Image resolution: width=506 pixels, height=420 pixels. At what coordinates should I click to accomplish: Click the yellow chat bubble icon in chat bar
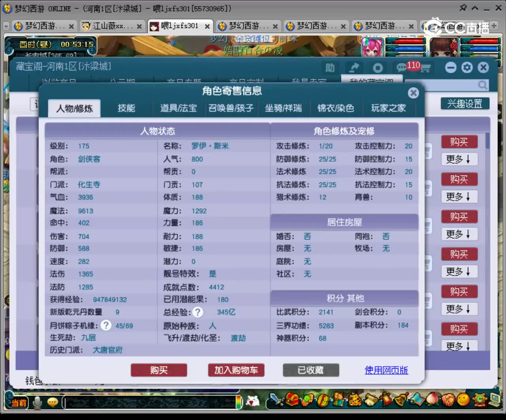53,402
